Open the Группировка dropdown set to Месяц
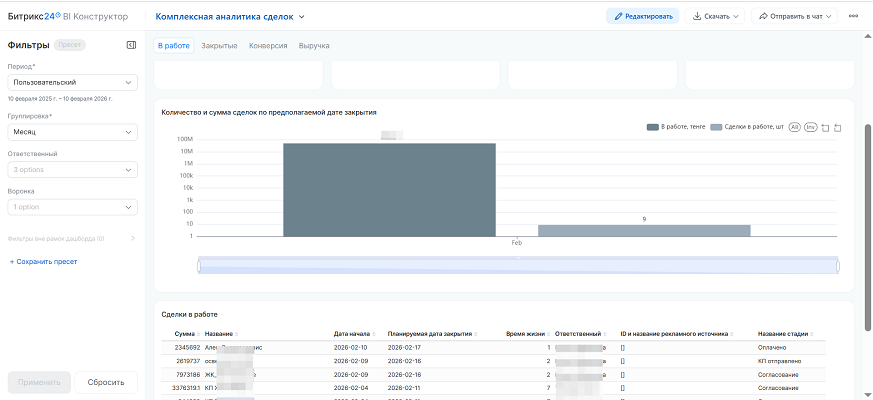The height and width of the screenshot is (400, 873). [x=71, y=132]
